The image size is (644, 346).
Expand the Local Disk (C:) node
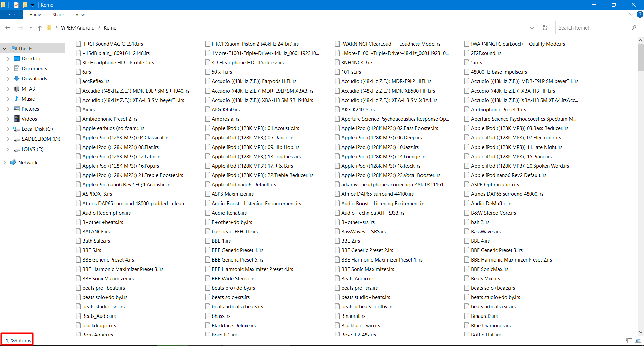coord(8,129)
